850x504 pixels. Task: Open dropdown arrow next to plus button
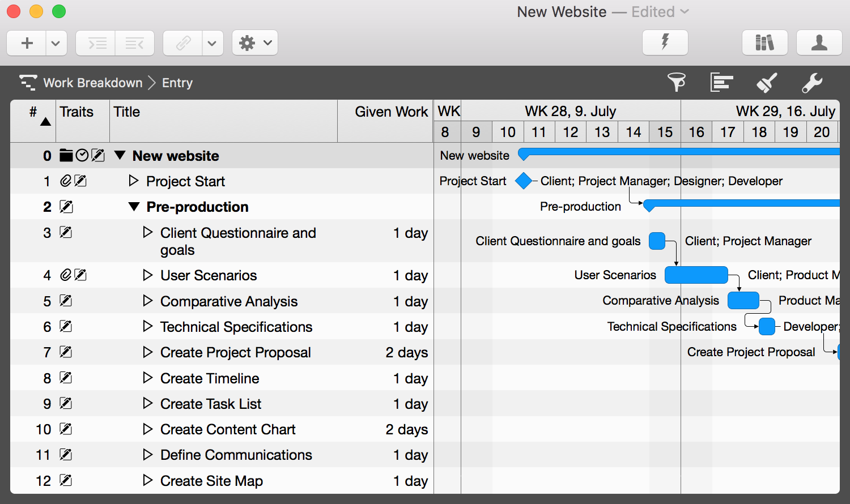coord(56,43)
